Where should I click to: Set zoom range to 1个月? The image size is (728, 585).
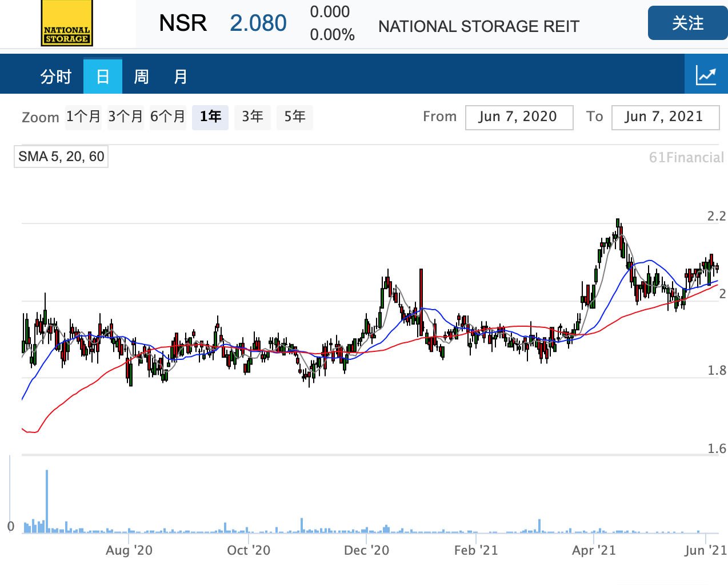[x=83, y=117]
